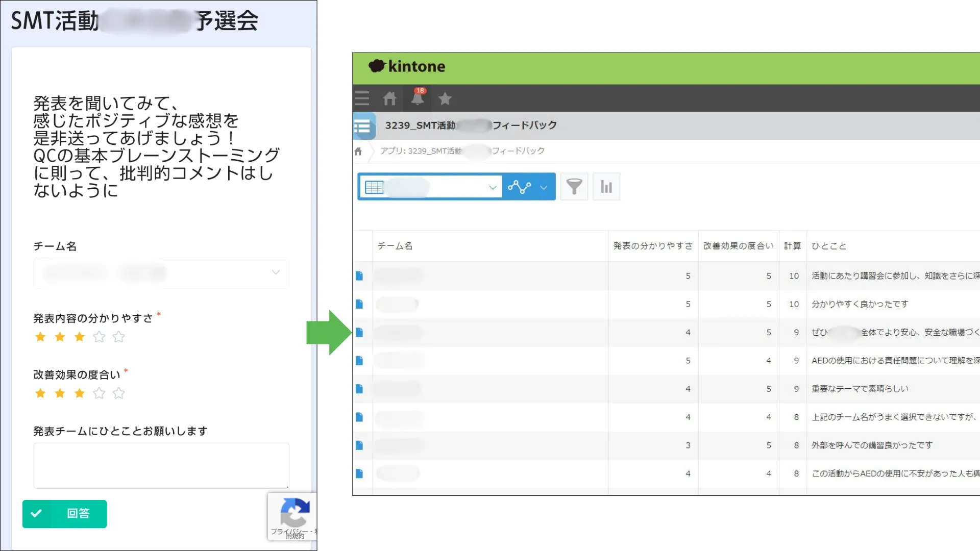
Task: Click the breadcrumb home icon
Action: click(x=358, y=151)
